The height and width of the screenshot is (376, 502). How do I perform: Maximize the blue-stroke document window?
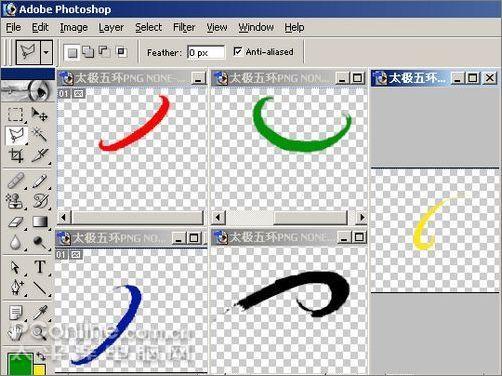tap(194, 238)
